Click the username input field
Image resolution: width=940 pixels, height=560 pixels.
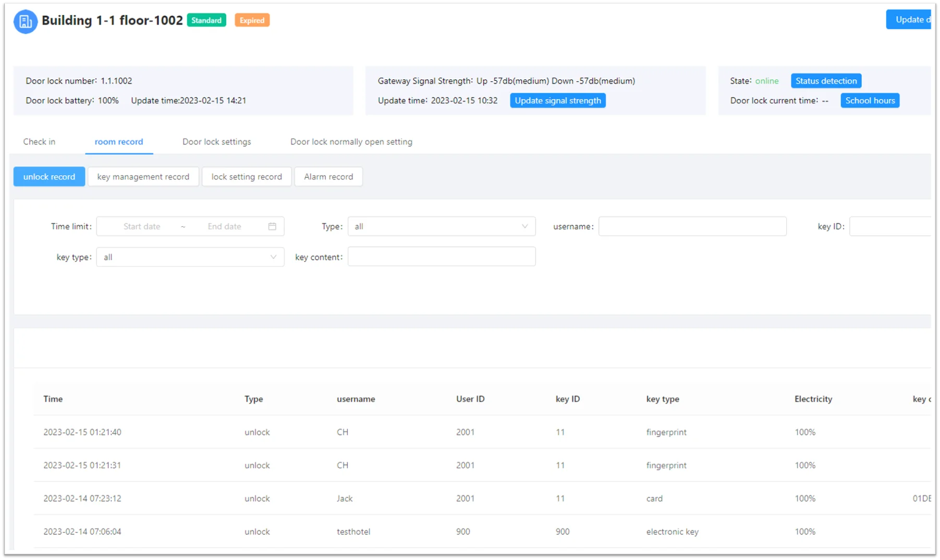click(x=692, y=226)
